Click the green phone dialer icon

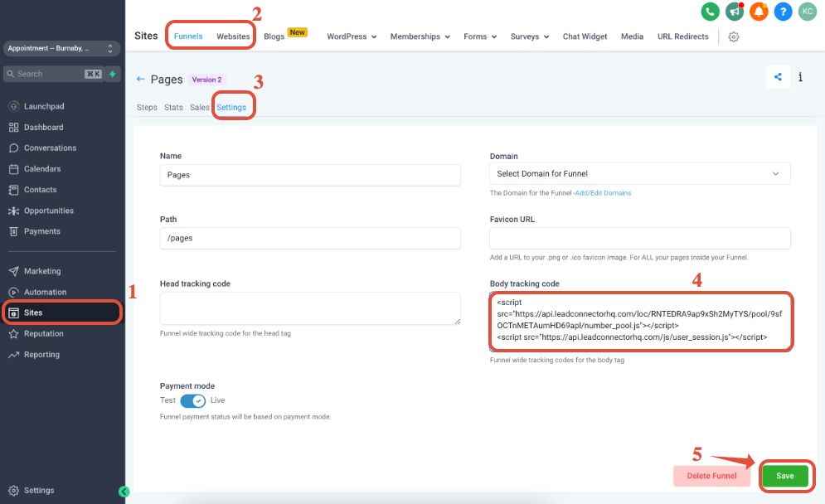click(710, 12)
